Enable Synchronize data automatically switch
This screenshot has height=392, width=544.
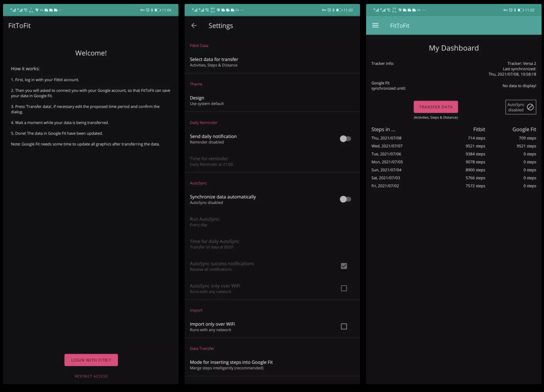[345, 199]
